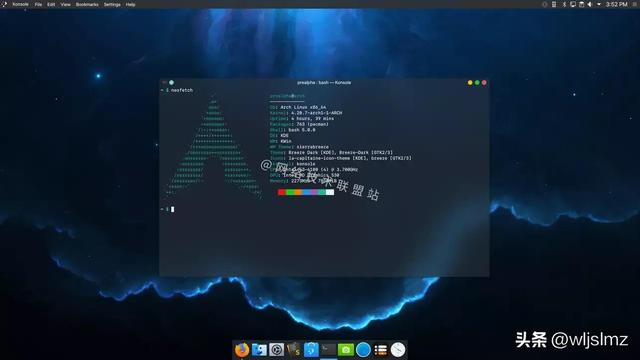
Task: Open the Bookmarks menu
Action: 87,4
